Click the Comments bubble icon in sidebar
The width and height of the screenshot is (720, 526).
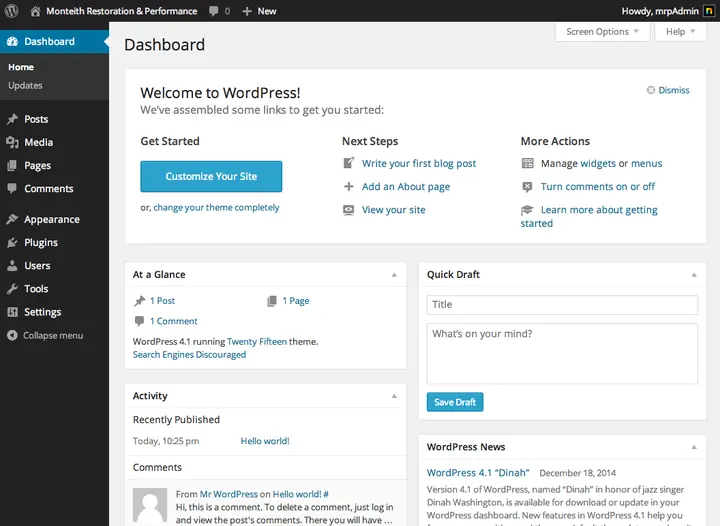click(12, 188)
